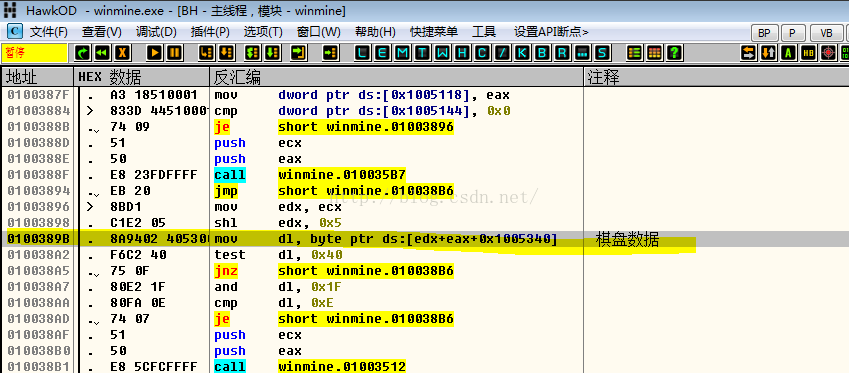This screenshot has height=373, width=849.
Task: Open Threads window with T icon
Action: pyautogui.click(x=422, y=53)
